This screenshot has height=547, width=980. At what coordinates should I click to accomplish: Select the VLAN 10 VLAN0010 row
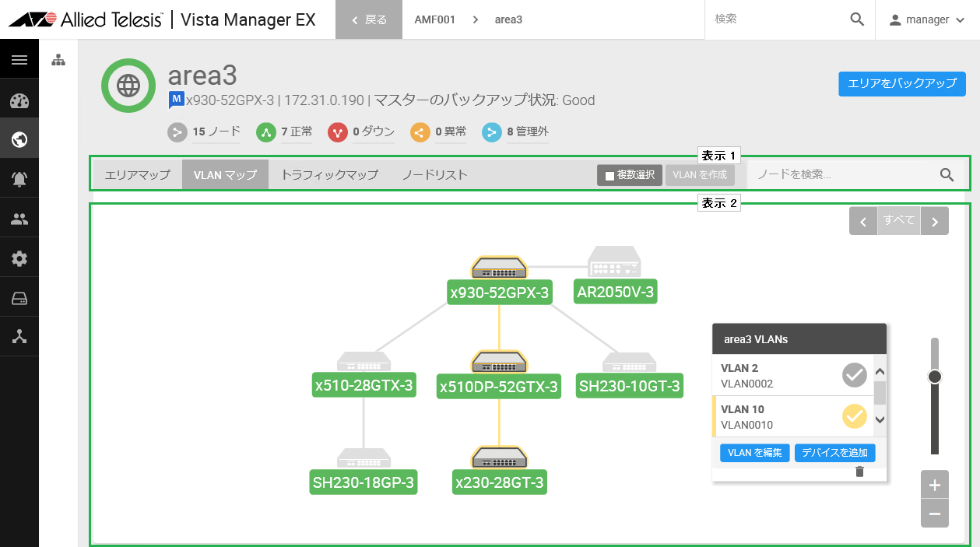792,416
